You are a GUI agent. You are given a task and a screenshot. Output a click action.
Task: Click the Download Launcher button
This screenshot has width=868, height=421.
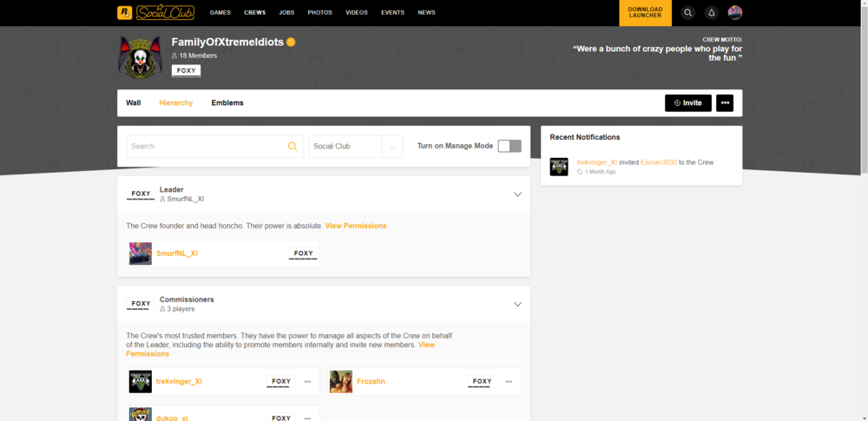point(645,13)
